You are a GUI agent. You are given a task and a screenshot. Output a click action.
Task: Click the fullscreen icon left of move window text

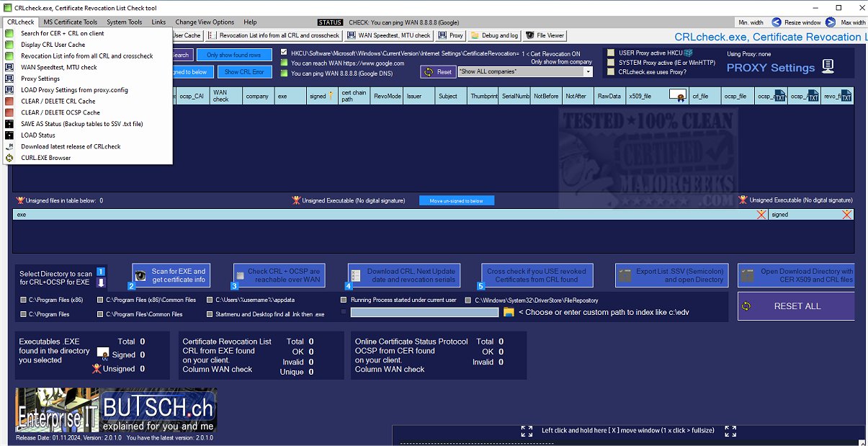tap(527, 431)
